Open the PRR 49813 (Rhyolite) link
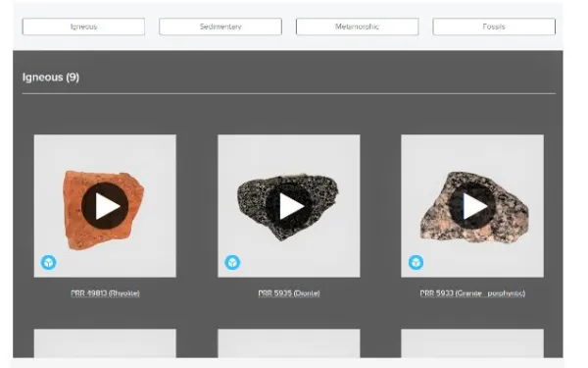The image size is (588, 368). 105,293
